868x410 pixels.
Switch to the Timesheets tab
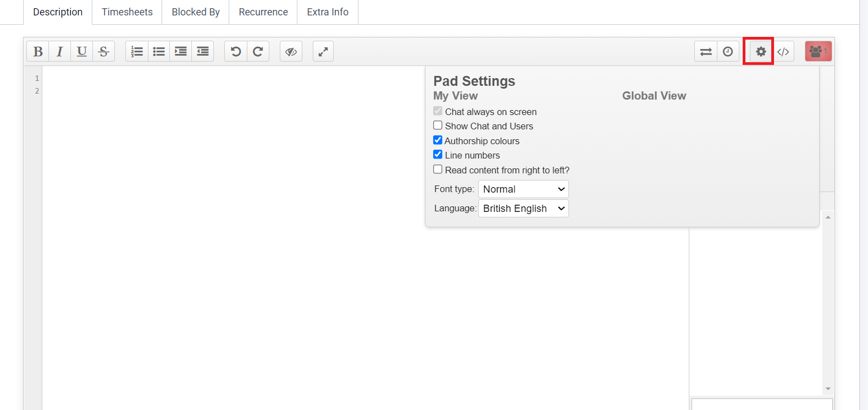point(127,12)
